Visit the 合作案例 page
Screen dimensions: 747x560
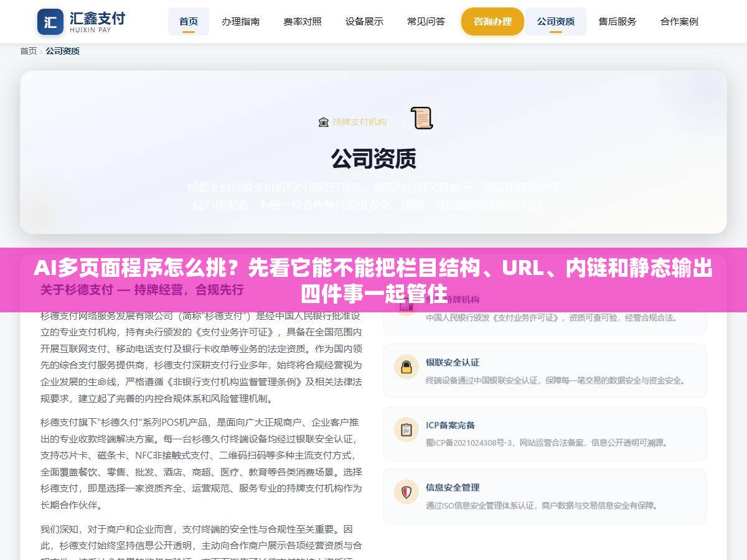tap(679, 21)
